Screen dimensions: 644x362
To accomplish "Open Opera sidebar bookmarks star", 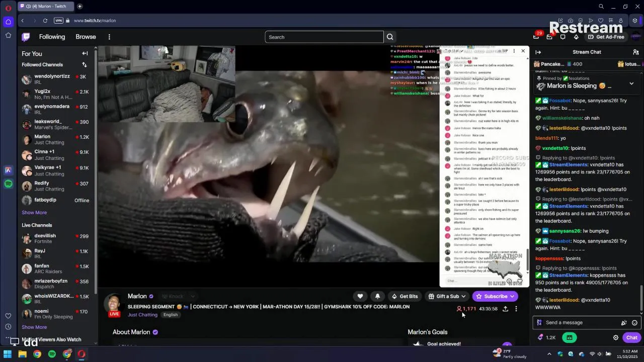I will [x=8, y=35].
